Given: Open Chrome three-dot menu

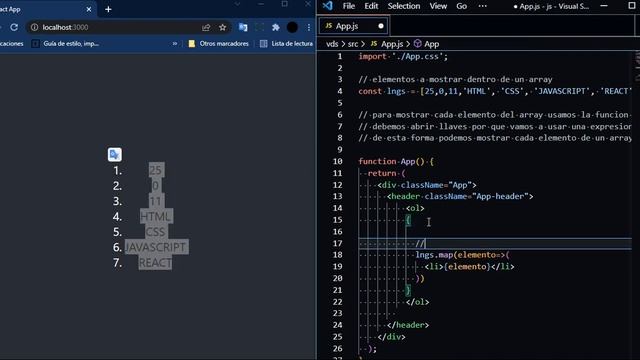Looking at the screenshot, I should pyautogui.click(x=309, y=27).
